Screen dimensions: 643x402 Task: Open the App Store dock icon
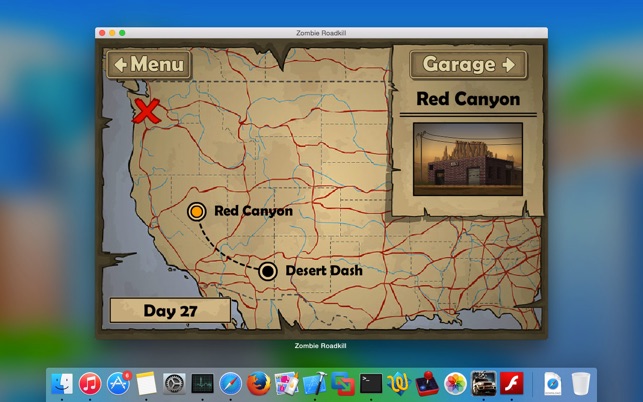pos(119,384)
